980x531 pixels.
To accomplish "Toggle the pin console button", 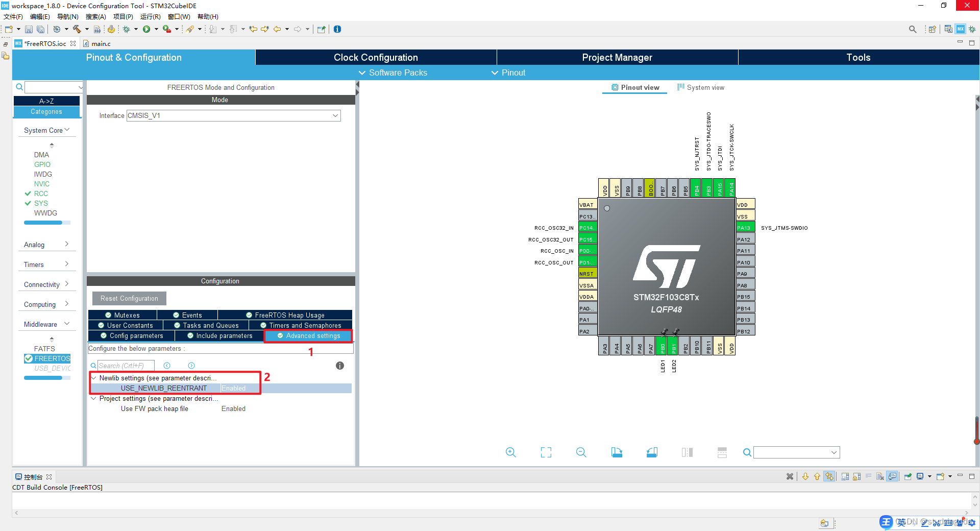I will (x=908, y=476).
